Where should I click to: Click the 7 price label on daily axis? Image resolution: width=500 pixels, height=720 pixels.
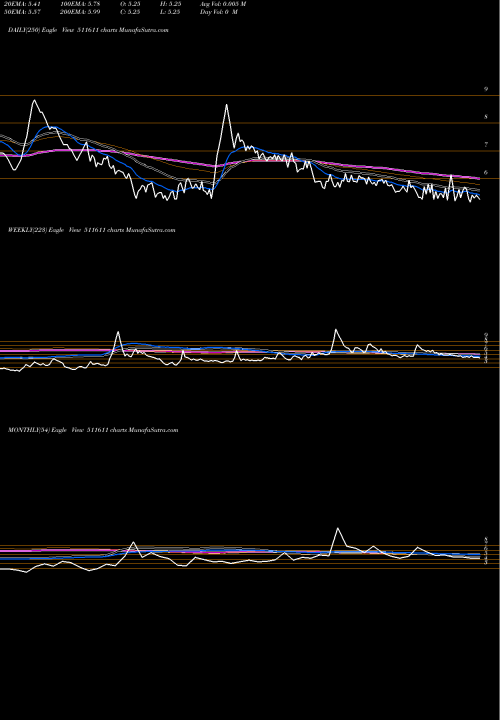click(486, 145)
